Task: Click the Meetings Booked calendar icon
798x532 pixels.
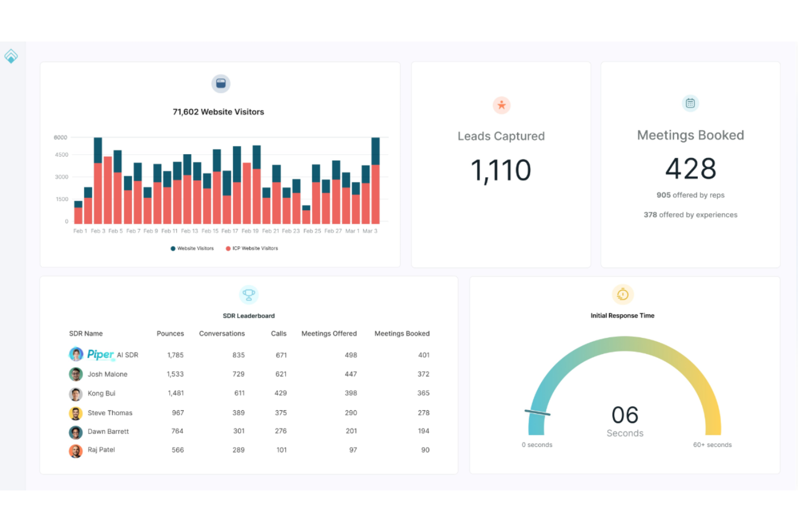Action: [x=690, y=103]
